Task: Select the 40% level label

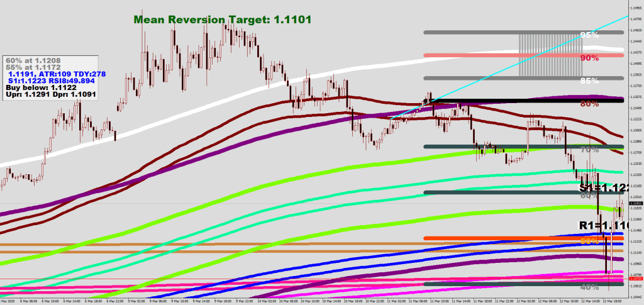Action: (589, 287)
